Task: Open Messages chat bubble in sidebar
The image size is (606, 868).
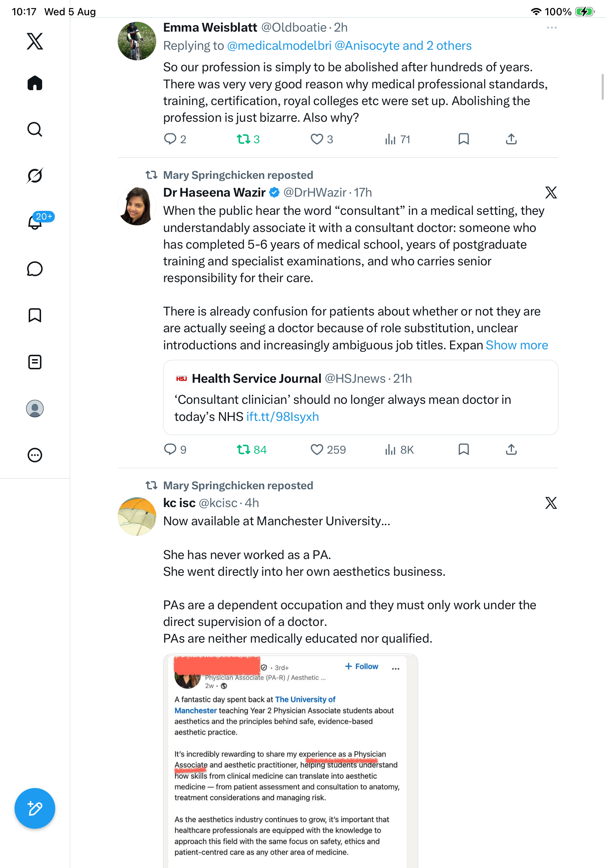Action: (x=35, y=269)
